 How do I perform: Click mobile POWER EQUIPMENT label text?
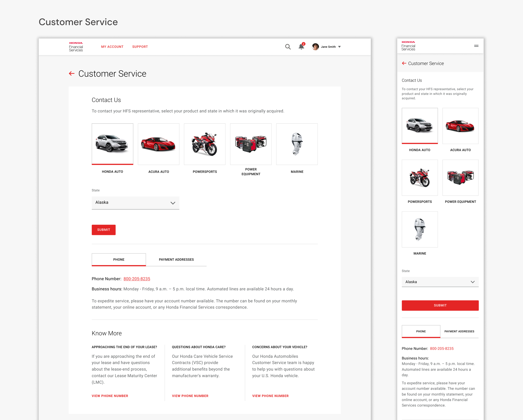pyautogui.click(x=461, y=202)
